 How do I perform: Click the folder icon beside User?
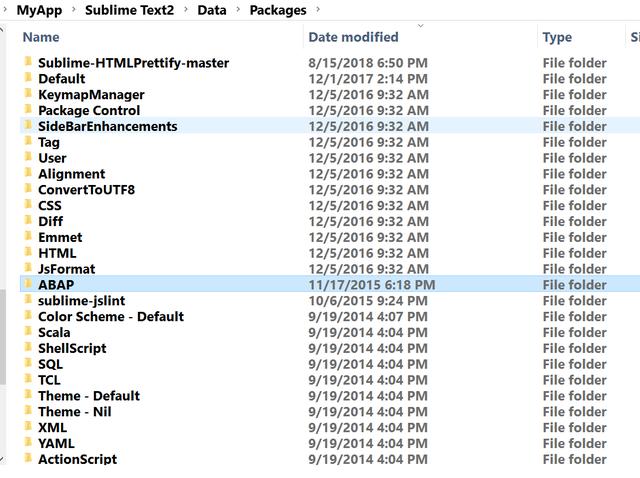[x=28, y=157]
